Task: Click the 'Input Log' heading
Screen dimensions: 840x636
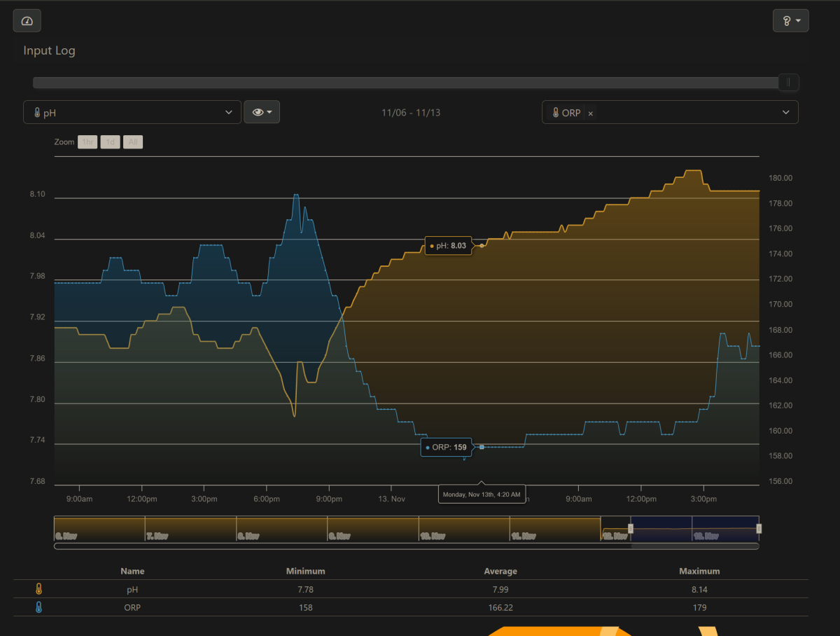Action: [49, 50]
